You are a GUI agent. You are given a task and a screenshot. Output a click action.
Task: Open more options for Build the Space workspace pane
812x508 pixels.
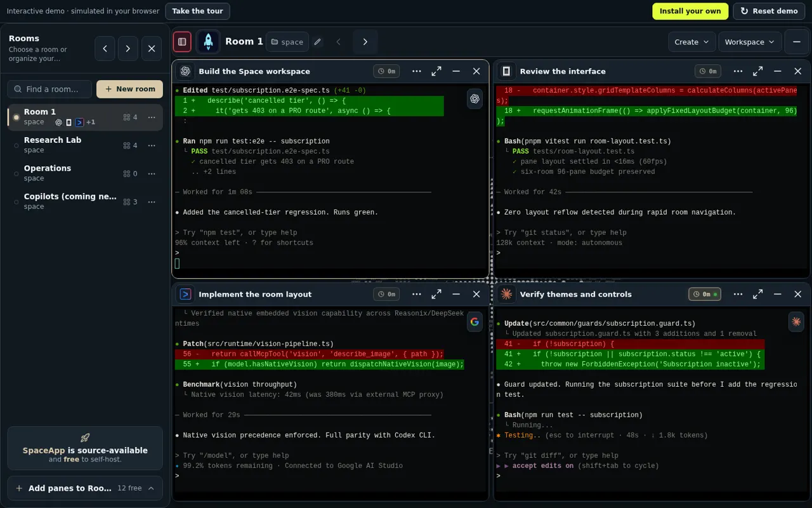[417, 71]
